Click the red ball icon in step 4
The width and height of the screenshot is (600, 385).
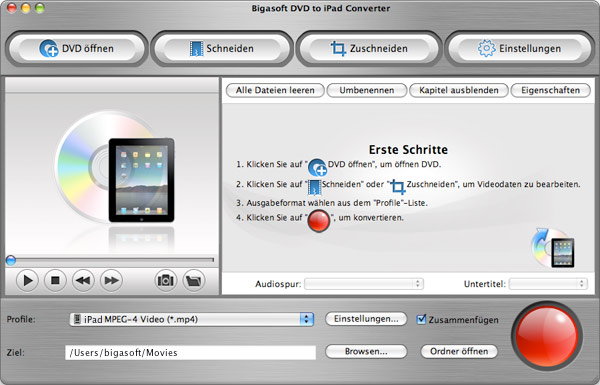[x=319, y=220]
